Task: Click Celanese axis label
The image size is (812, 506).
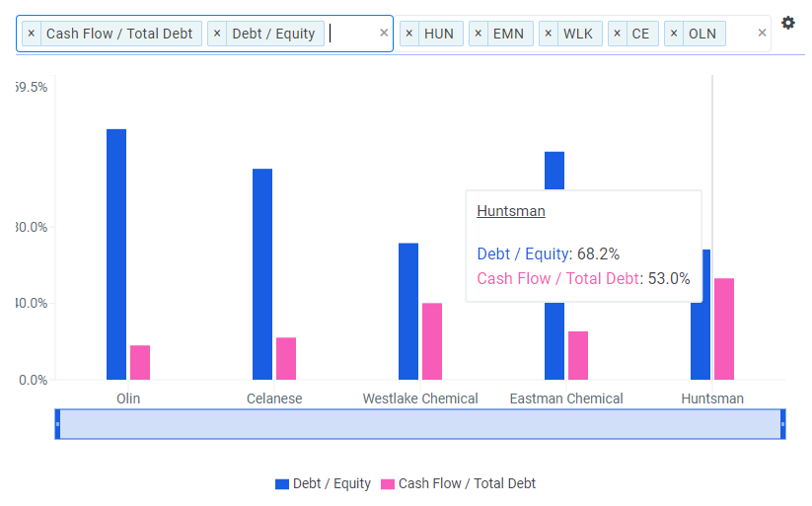Action: click(x=274, y=398)
